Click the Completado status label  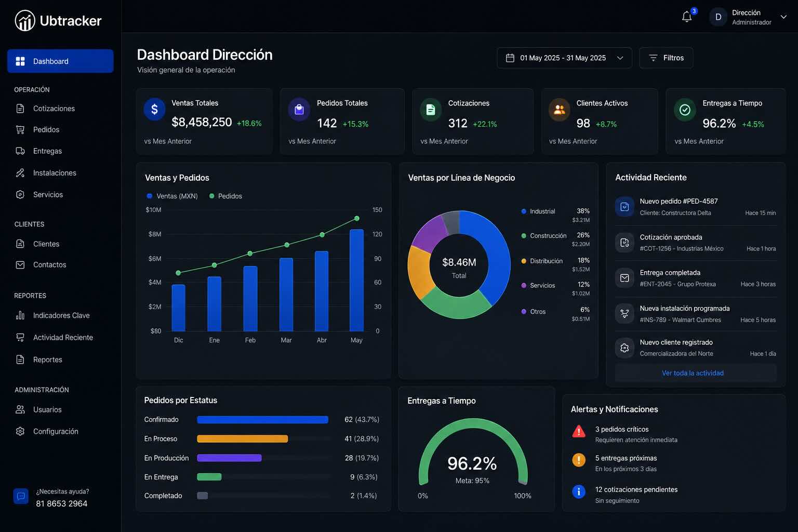pos(163,496)
